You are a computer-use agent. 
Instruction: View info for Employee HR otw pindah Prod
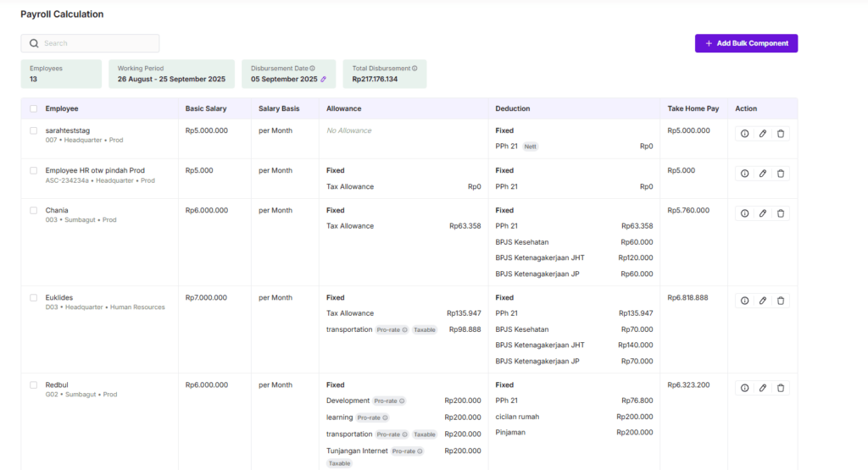tap(744, 174)
